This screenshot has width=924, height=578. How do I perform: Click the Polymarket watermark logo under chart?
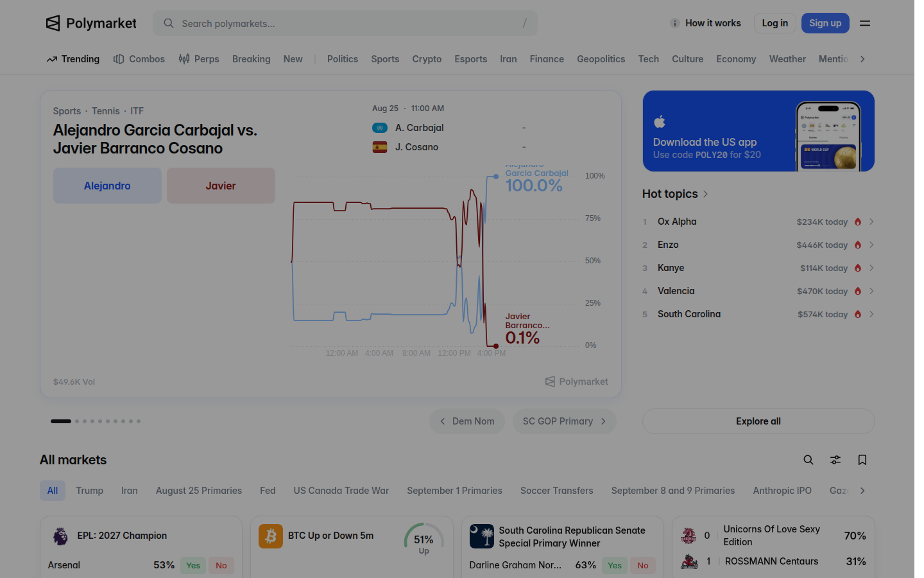pyautogui.click(x=577, y=381)
